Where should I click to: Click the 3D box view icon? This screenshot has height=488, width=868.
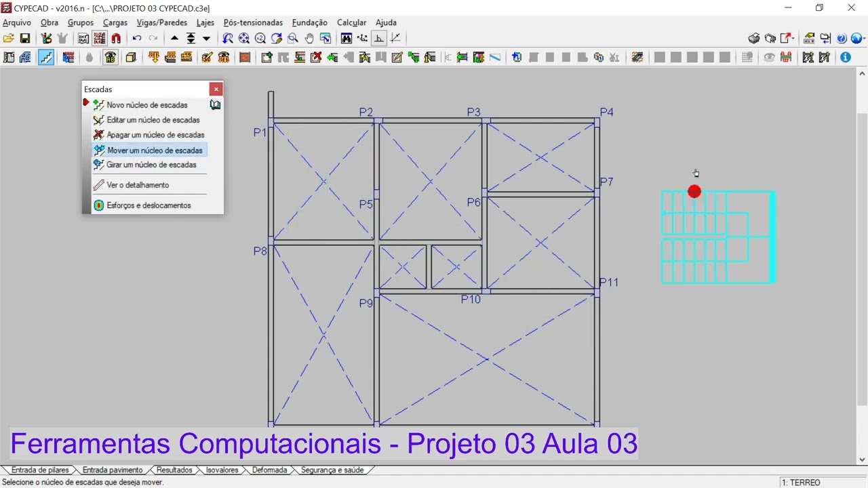(131, 58)
